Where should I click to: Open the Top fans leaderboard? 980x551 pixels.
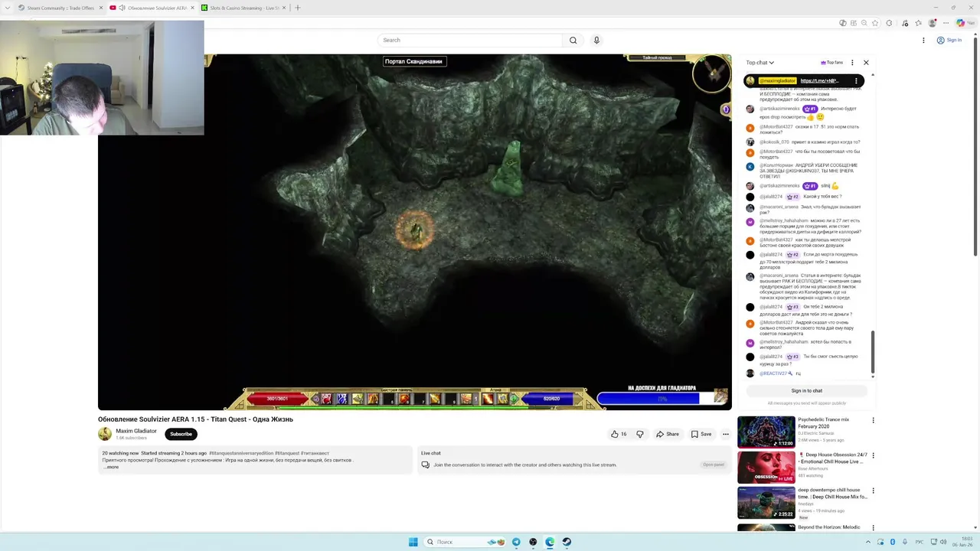(831, 63)
